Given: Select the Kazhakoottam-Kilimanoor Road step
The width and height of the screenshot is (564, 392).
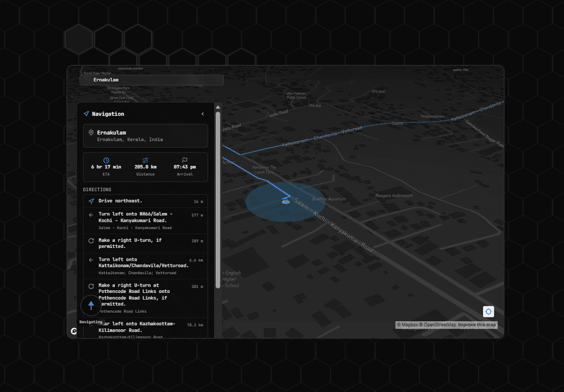Looking at the screenshot, I should coord(145,327).
